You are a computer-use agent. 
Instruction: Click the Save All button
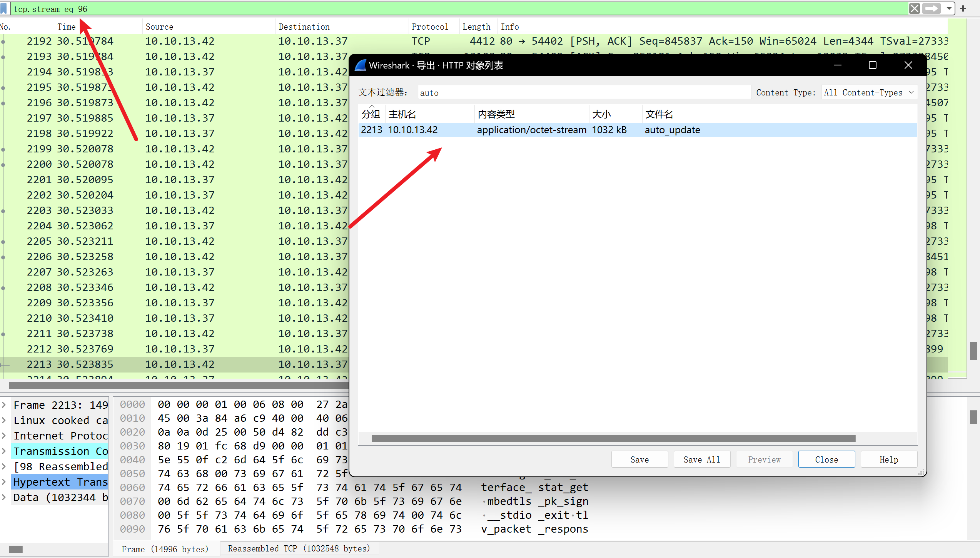[x=702, y=459]
